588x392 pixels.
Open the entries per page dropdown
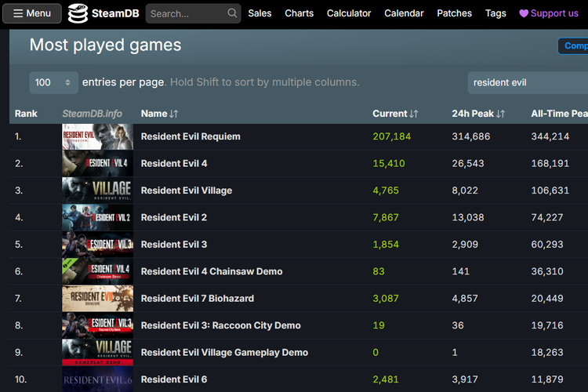coord(53,82)
